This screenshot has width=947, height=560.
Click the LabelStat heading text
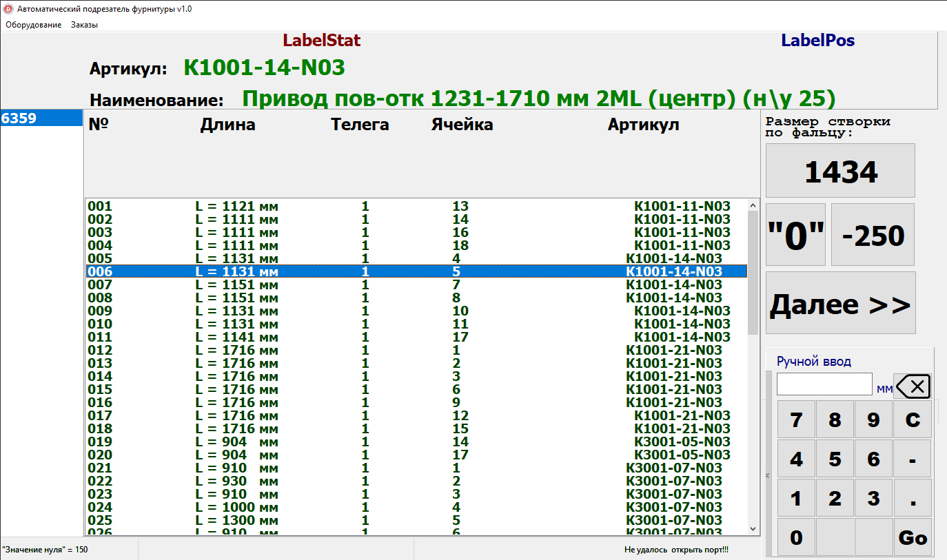322,41
